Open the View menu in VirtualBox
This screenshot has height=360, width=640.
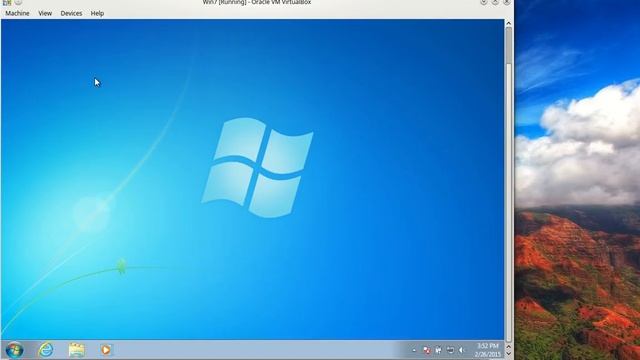[x=45, y=13]
